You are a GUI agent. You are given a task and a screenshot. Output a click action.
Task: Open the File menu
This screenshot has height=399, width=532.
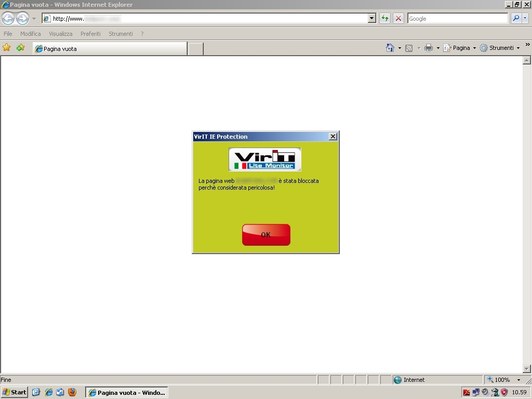[8, 34]
